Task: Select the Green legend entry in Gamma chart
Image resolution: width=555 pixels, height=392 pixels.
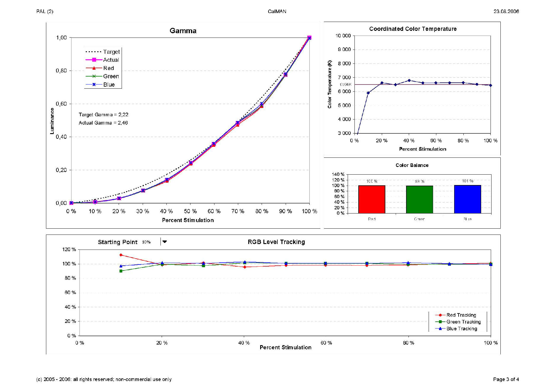Action: pyautogui.click(x=103, y=76)
